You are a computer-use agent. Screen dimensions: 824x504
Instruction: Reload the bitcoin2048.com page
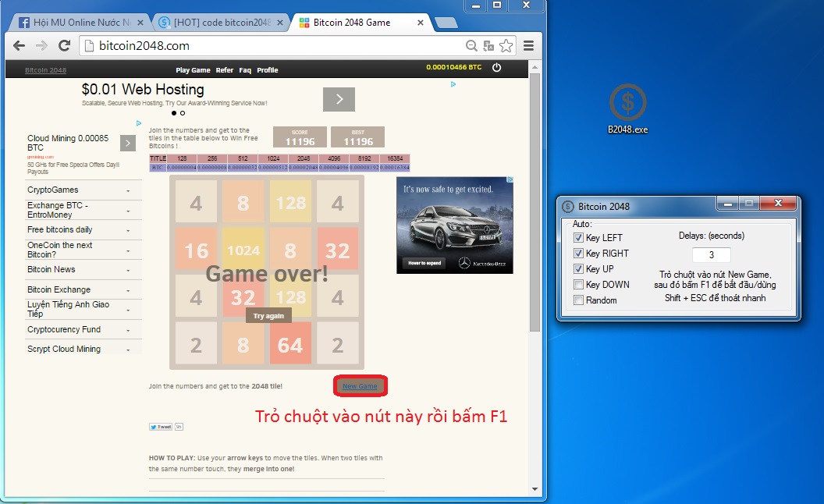64,46
